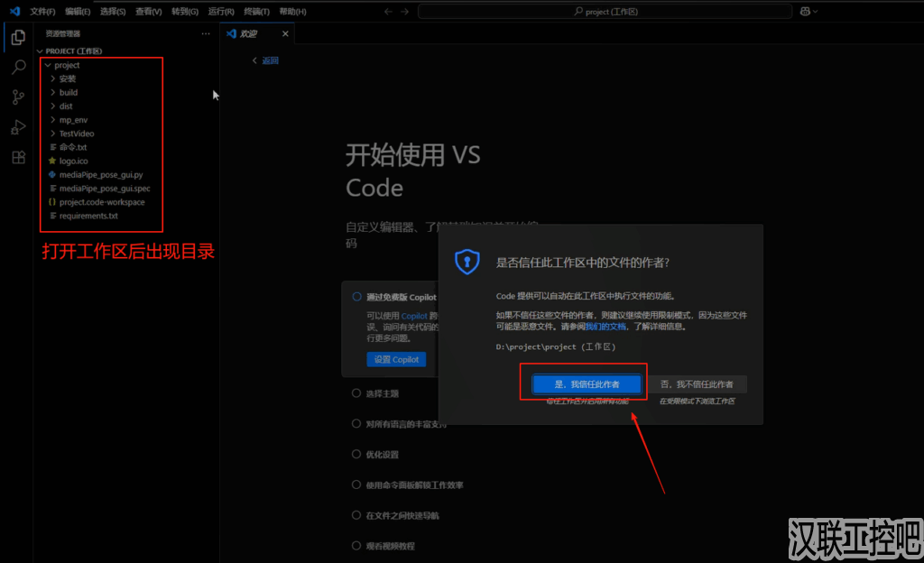Select the 优化设置 walkthrough step radio
Viewport: 924px width, 563px height.
tap(356, 454)
